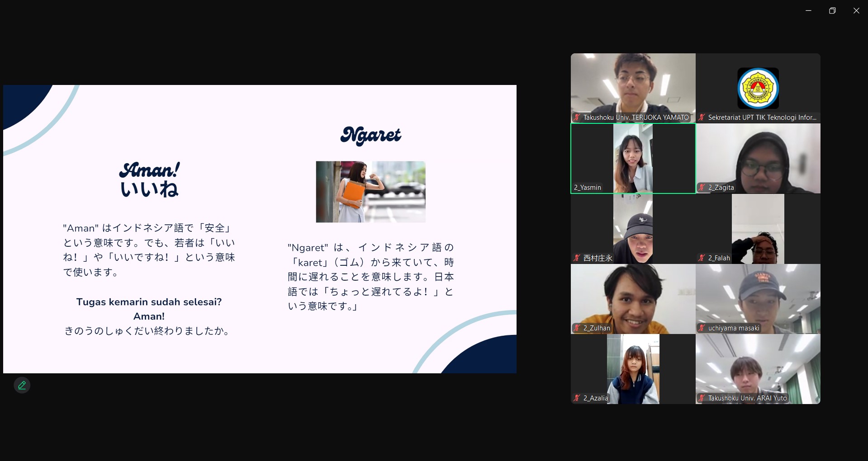Image resolution: width=868 pixels, height=461 pixels.
Task: Select the 2_Falah video tile
Action: pyautogui.click(x=758, y=229)
